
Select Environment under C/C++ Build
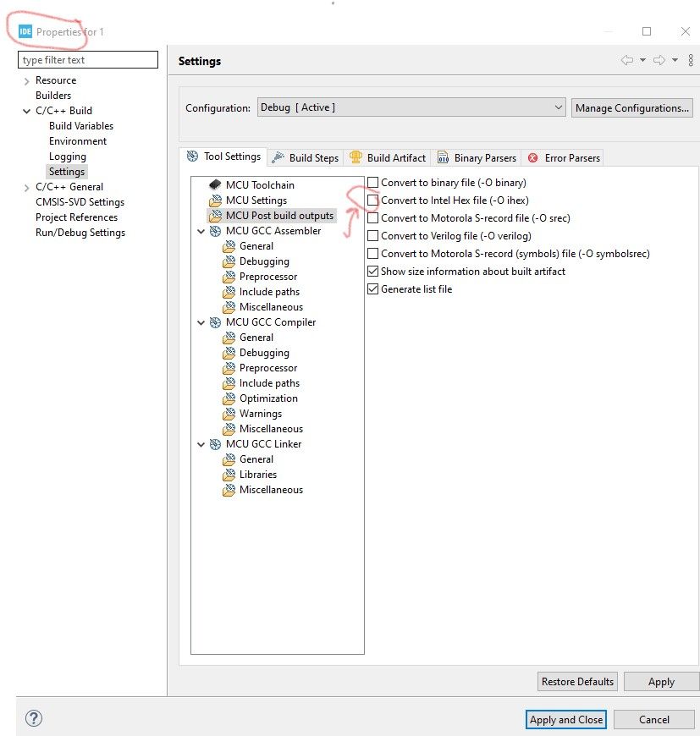click(x=78, y=140)
